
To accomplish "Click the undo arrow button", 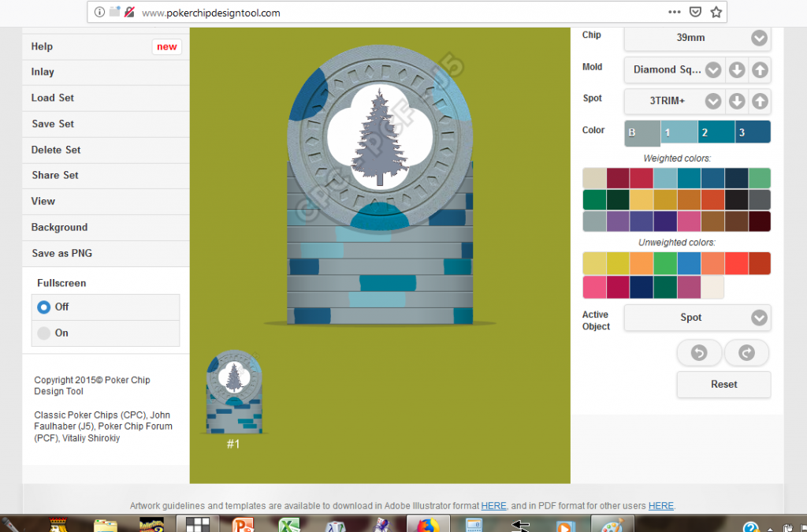I will (x=699, y=353).
